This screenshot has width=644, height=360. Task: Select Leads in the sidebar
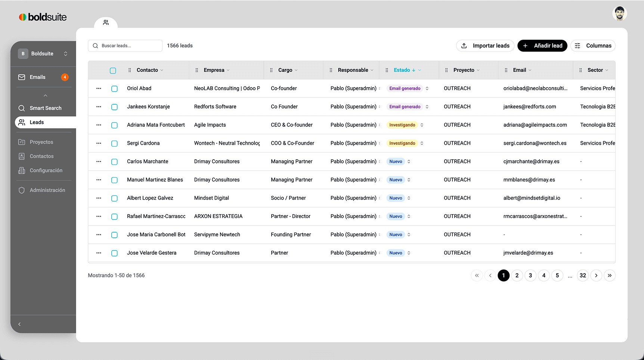45,122
